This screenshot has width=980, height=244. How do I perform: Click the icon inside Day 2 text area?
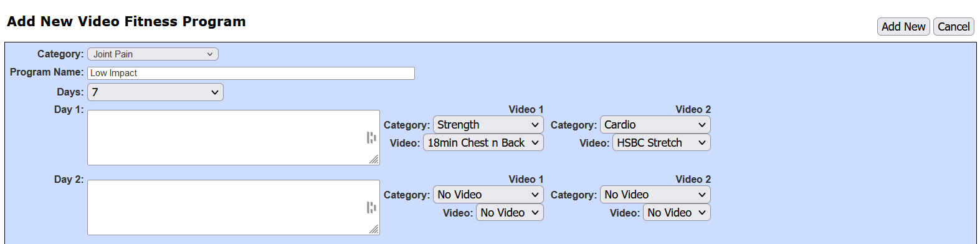pyautogui.click(x=371, y=207)
